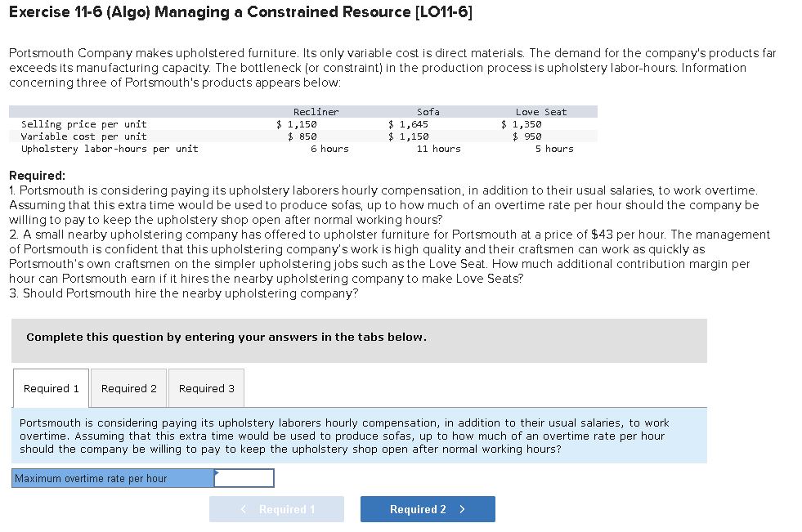Switch to the Required 2 tab

point(128,388)
